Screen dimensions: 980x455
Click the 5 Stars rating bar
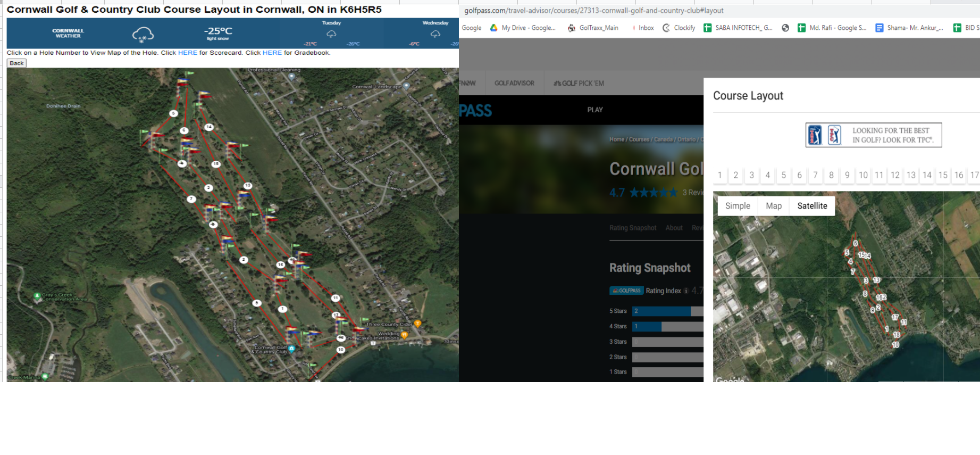[667, 311]
